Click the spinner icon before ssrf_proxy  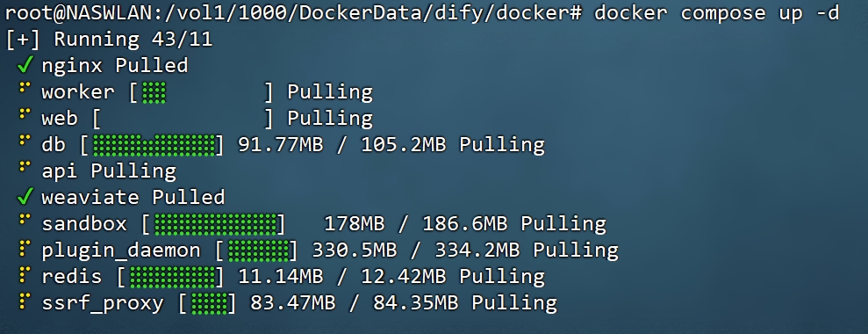pos(23,300)
